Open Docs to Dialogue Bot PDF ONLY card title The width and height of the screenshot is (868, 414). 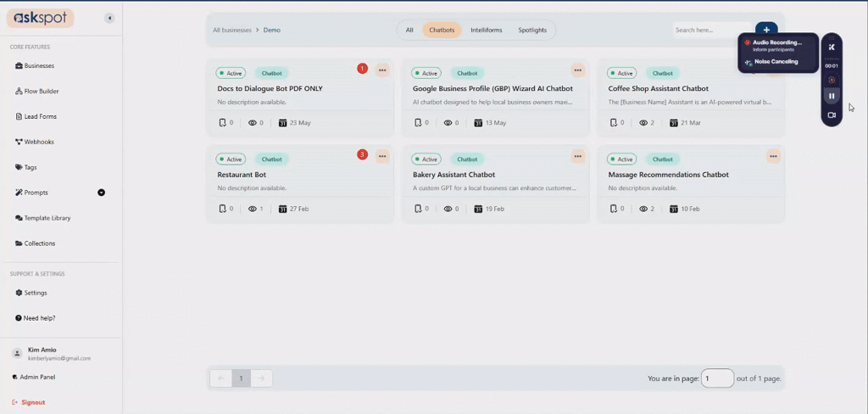point(270,89)
